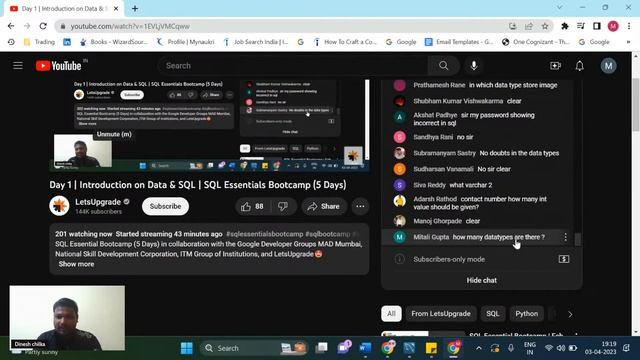640x360 pixels.
Task: Bookmark this page with the star icon
Action: 545,26
